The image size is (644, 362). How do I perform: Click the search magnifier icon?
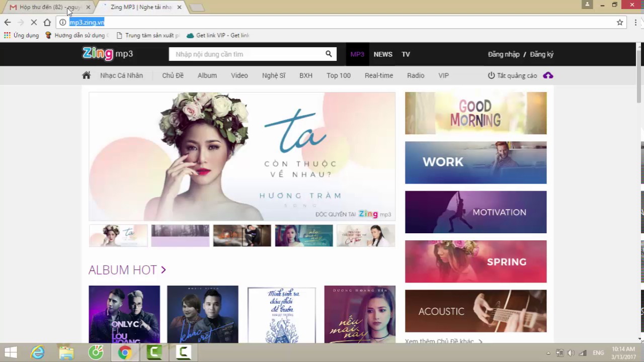[x=329, y=54]
